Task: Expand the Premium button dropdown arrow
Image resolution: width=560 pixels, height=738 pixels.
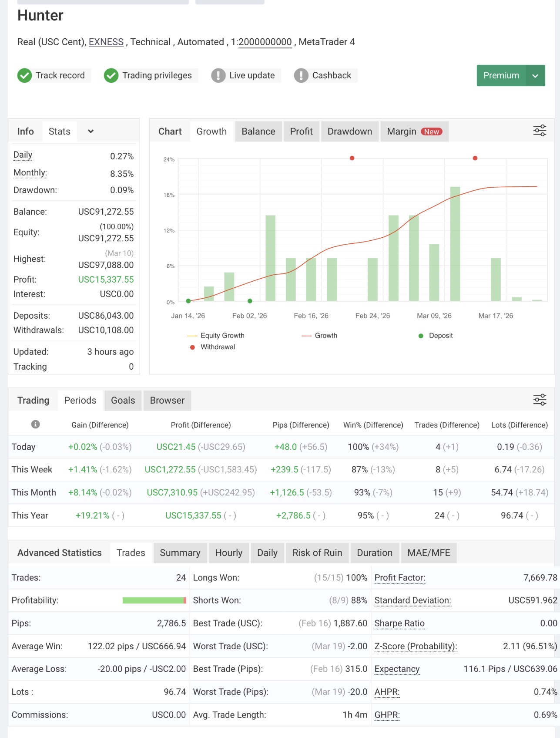Action: click(535, 76)
